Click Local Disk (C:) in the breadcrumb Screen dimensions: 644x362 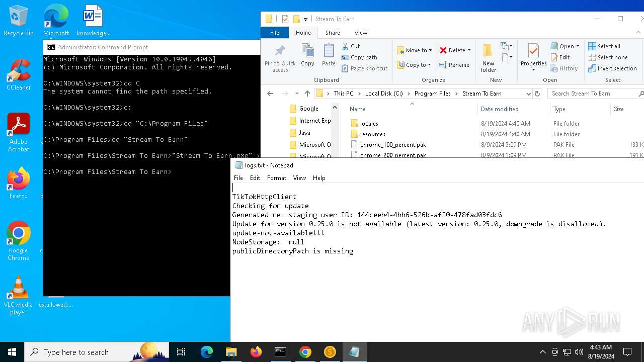(384, 94)
